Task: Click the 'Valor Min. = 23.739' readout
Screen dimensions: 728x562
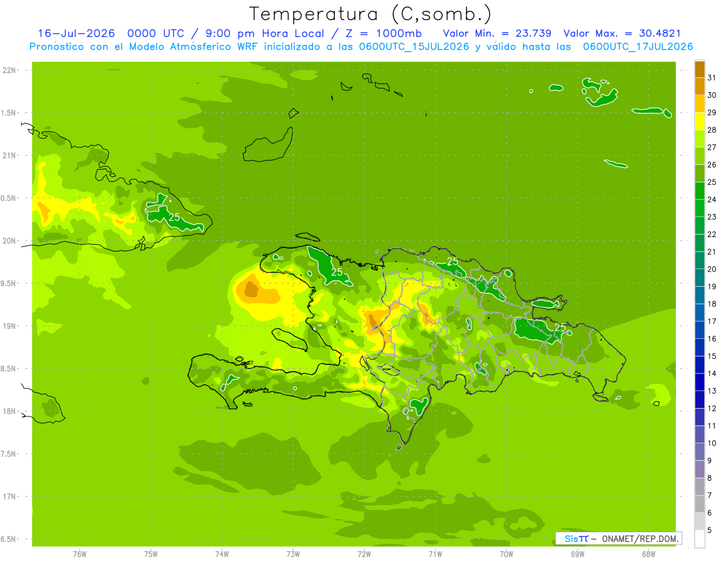Action: click(497, 33)
